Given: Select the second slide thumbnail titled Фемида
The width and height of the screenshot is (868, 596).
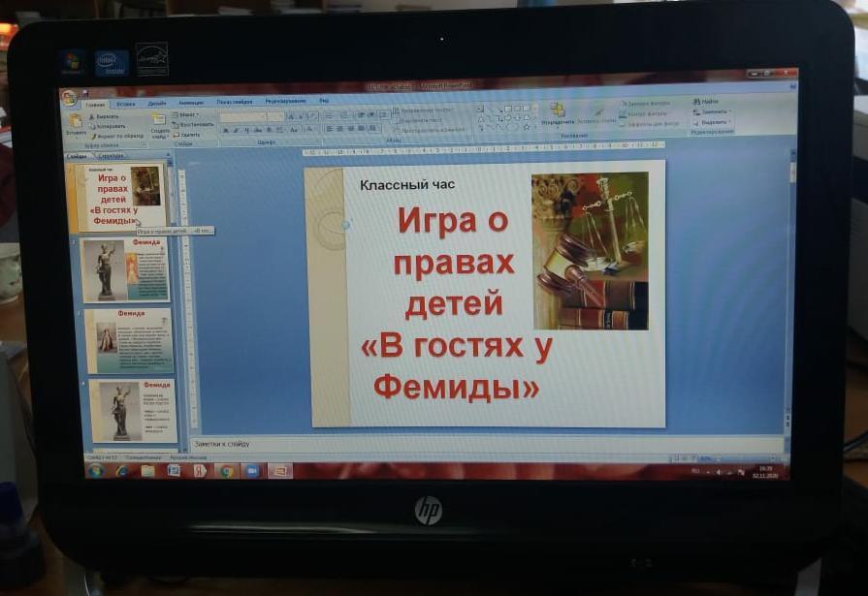Looking at the screenshot, I should coord(126,270).
